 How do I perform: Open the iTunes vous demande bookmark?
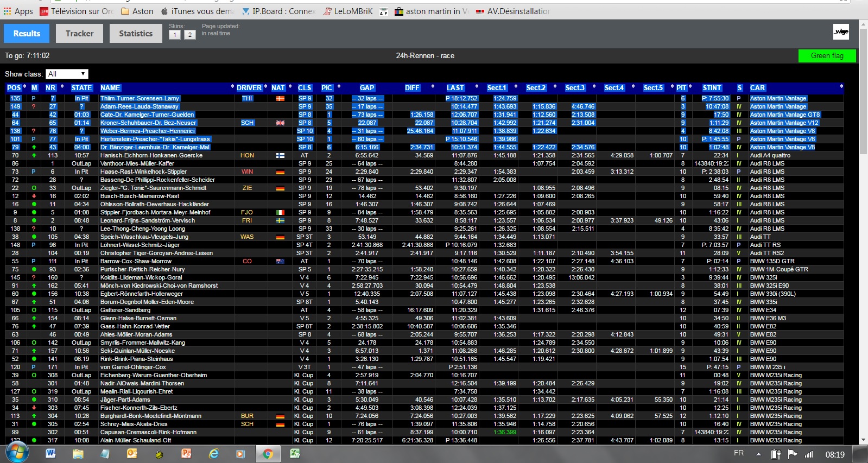click(x=198, y=11)
